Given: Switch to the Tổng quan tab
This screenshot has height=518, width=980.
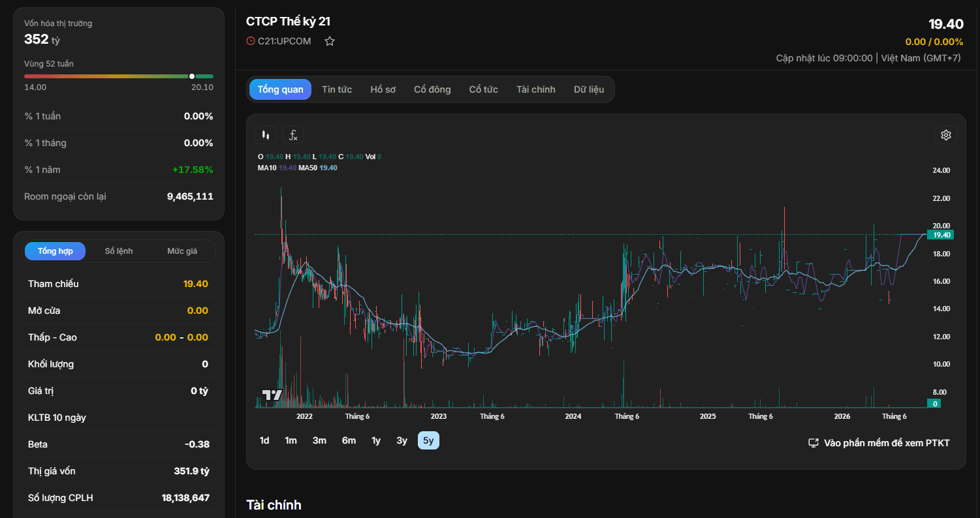Looking at the screenshot, I should 280,89.
